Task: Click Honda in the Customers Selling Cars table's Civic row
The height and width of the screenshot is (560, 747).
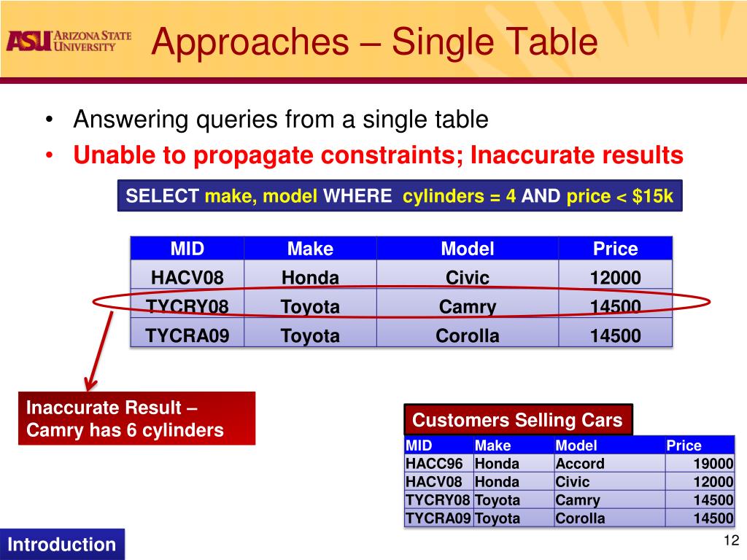Action: pos(514,481)
